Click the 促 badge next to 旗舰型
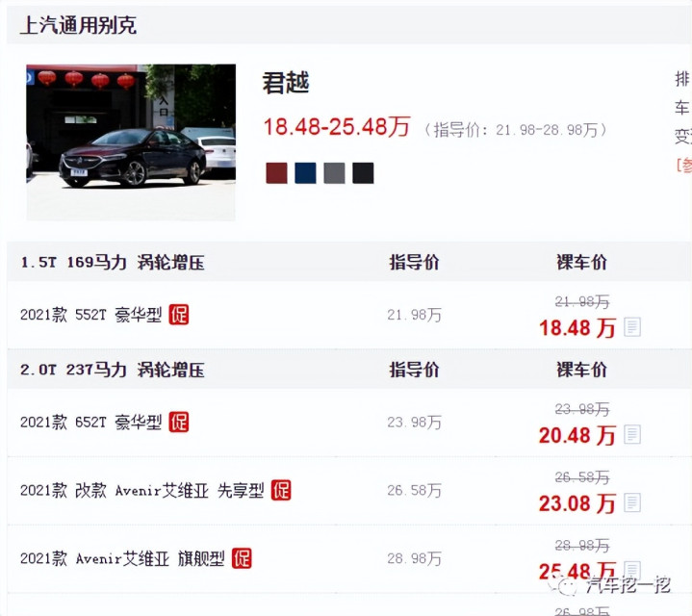Image resolution: width=692 pixels, height=616 pixels. (x=242, y=558)
